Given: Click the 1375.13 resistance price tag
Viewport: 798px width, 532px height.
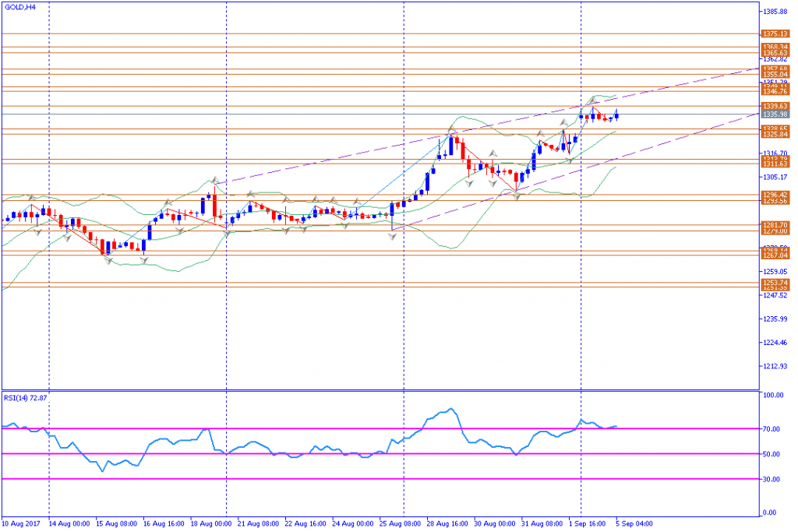Looking at the screenshot, I should [x=775, y=34].
